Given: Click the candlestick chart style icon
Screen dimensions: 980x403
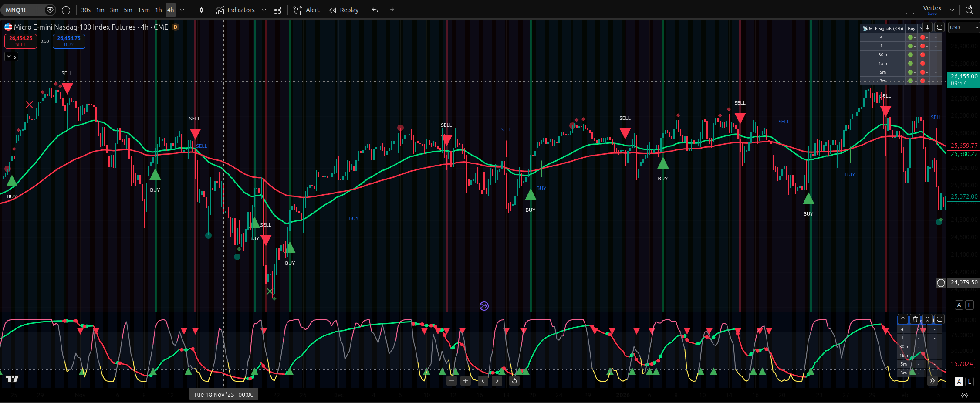Looking at the screenshot, I should tap(199, 10).
